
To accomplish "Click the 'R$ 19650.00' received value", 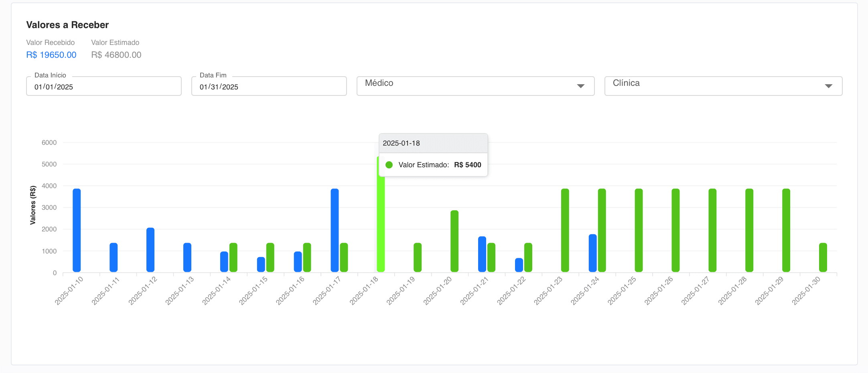I will 51,55.
